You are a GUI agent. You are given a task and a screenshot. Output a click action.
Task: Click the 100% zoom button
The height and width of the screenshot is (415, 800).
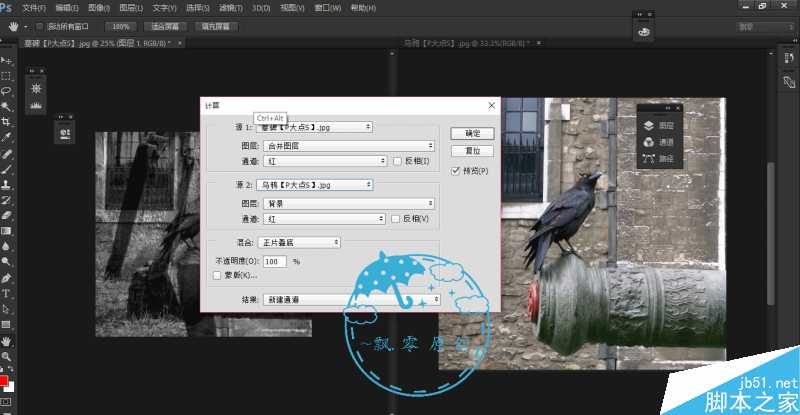coord(121,27)
